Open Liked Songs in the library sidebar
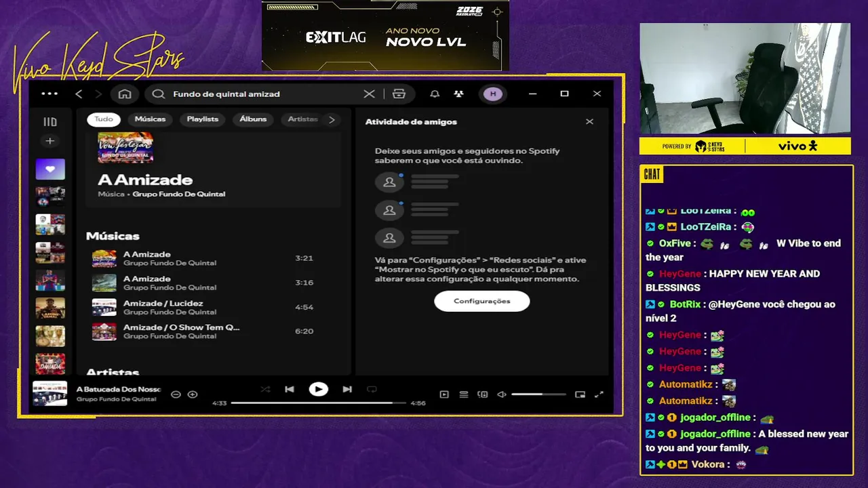The height and width of the screenshot is (488, 868). [50, 169]
